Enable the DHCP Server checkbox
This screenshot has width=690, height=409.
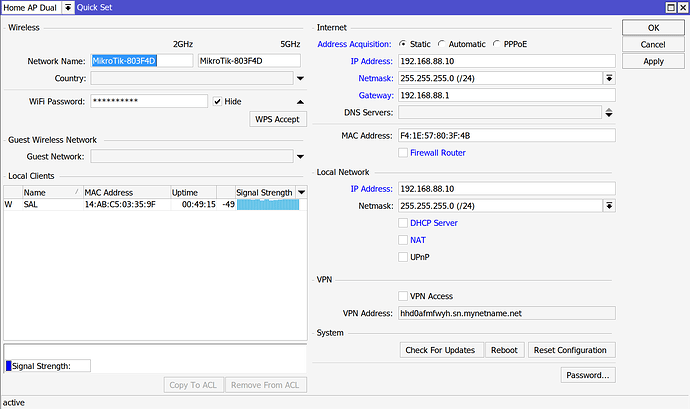[x=403, y=223]
